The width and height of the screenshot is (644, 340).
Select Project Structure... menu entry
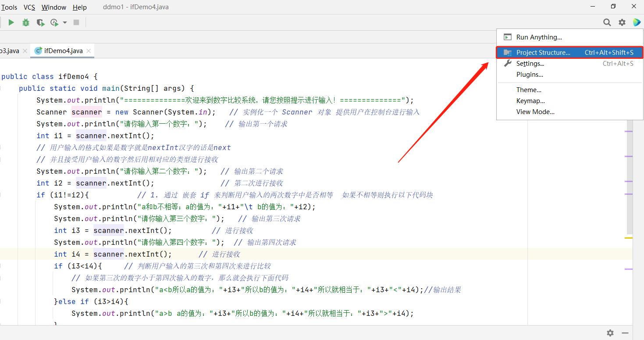[x=570, y=53]
